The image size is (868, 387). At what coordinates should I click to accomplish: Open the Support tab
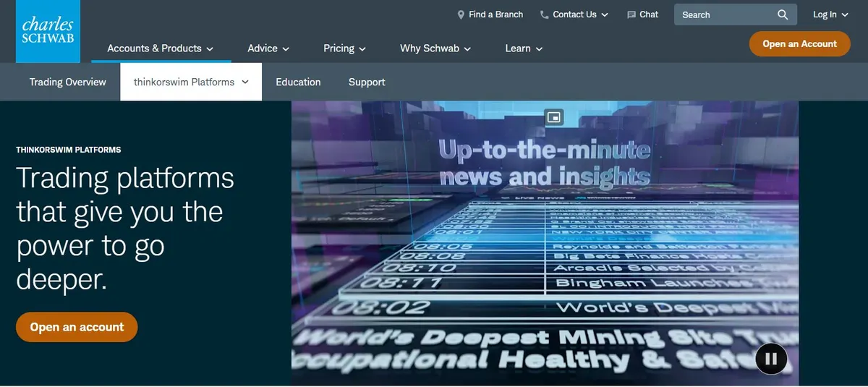point(367,82)
